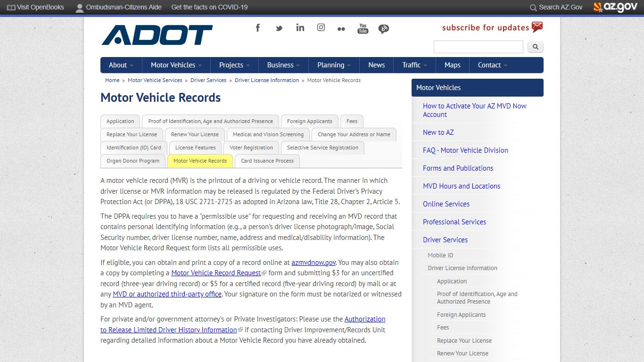Switch to Identification (ID) Card tab
This screenshot has height=362, width=644.
coord(134,148)
